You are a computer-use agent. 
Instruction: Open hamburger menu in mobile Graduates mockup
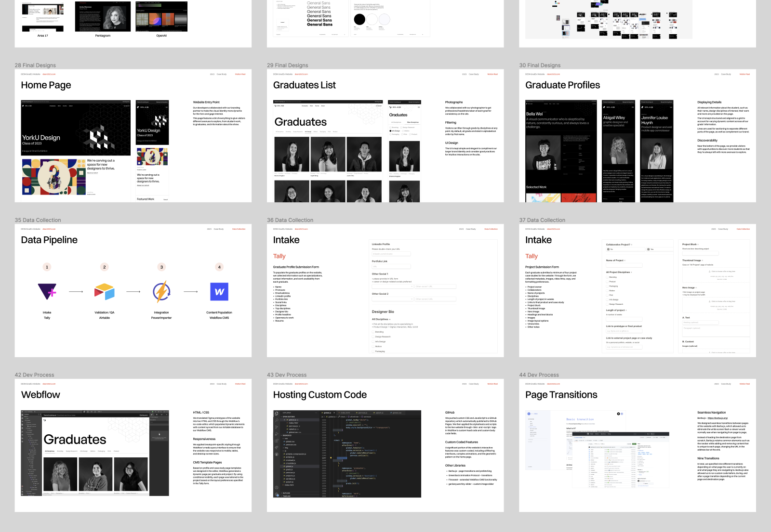point(418,107)
